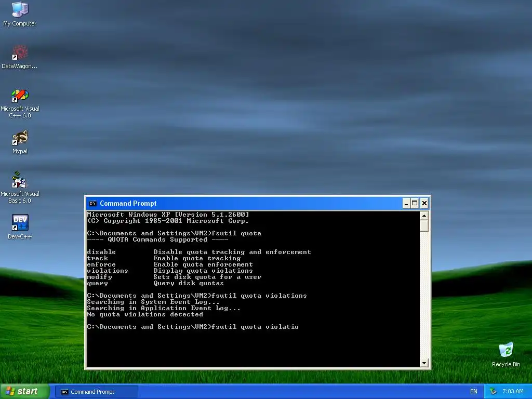Screen dimensions: 532x399
Task: Click the 'Microsoft Windows XP [Version 5.1.2600]' line
Action: (168, 215)
